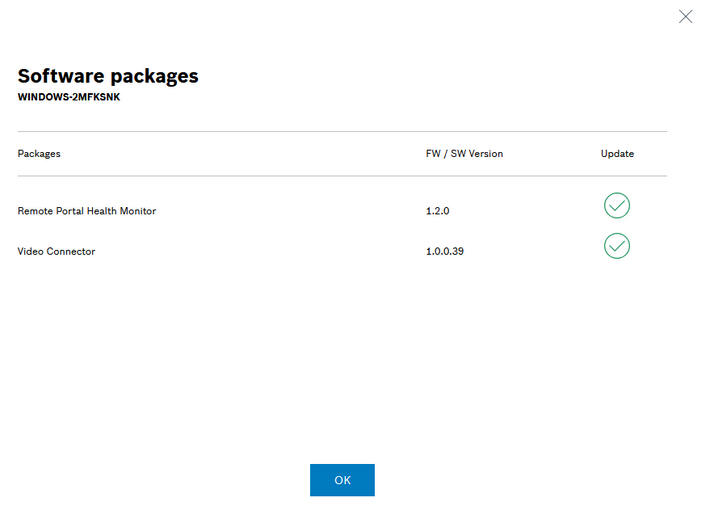Image resolution: width=701 pixels, height=505 pixels.
Task: Click 'Remote' in the first package name
Action: [x=34, y=211]
